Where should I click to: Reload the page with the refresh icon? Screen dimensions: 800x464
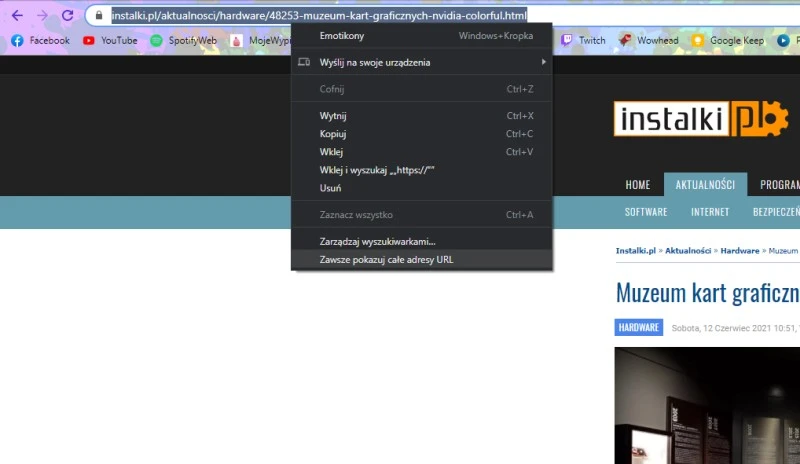click(67, 15)
